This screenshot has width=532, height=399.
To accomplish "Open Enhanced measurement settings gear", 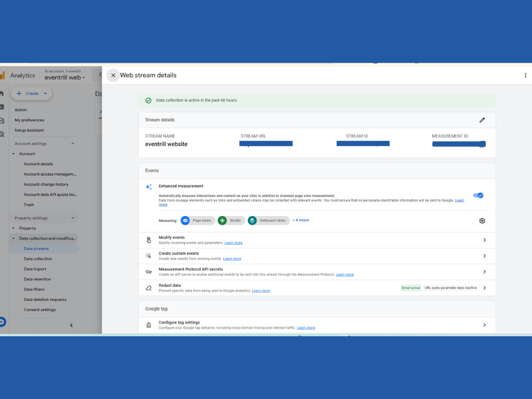I will [x=482, y=221].
